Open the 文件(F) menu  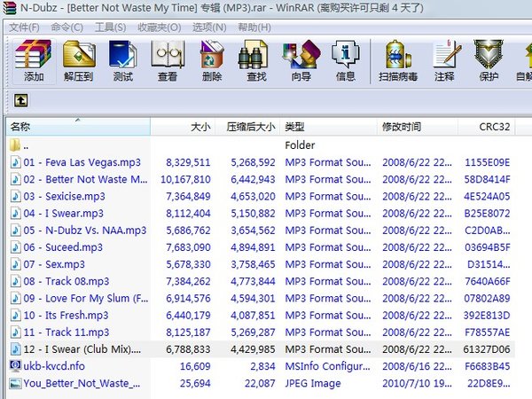tap(24, 27)
